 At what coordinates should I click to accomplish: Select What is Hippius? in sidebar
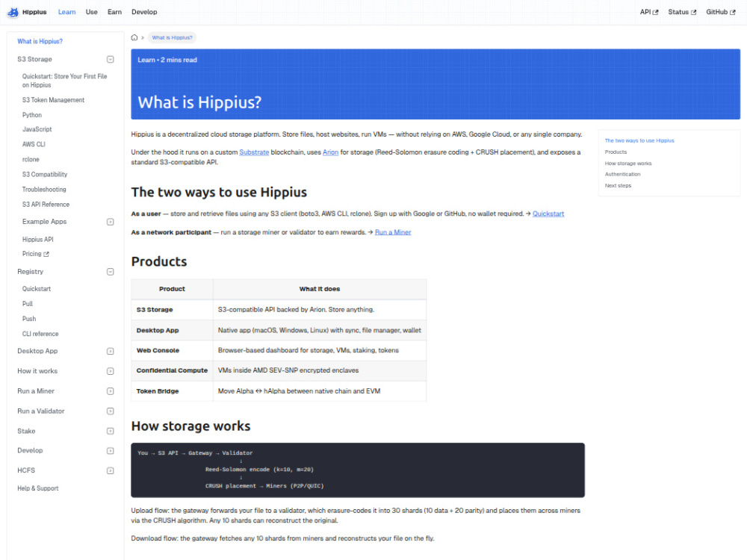40,41
